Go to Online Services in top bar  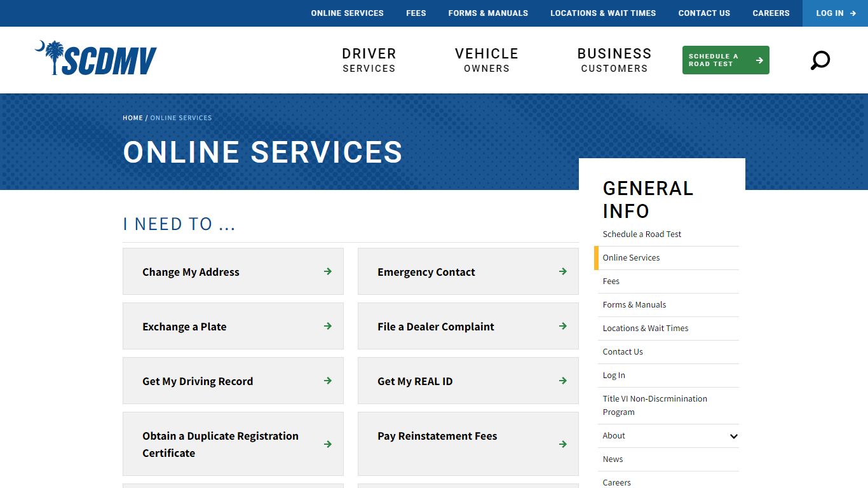[348, 13]
